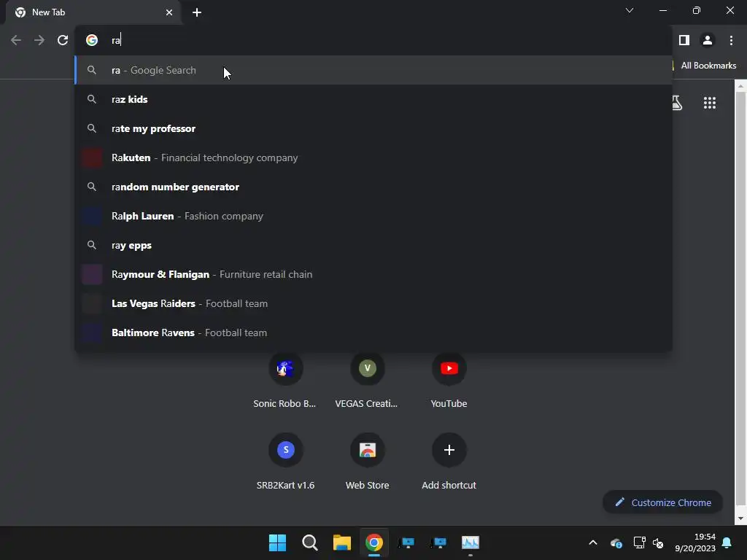Open File Explorer from taskbar
The width and height of the screenshot is (747, 560).
[x=342, y=542]
